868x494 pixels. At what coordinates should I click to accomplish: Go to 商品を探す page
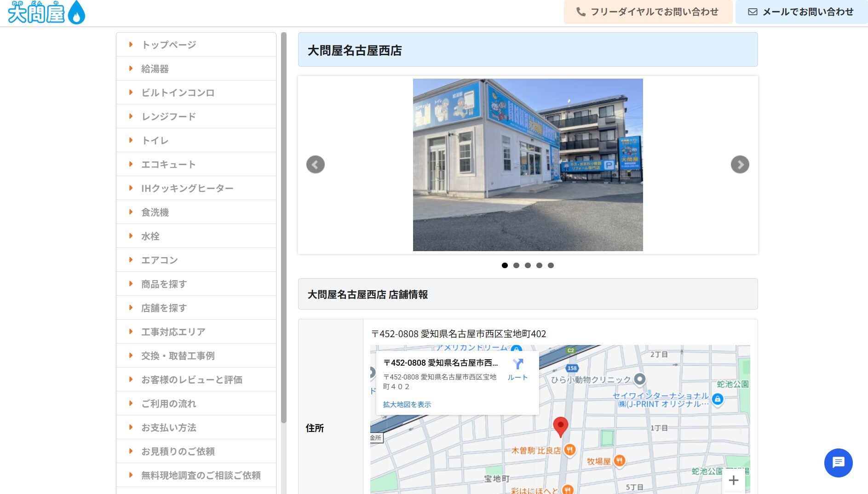coord(196,284)
